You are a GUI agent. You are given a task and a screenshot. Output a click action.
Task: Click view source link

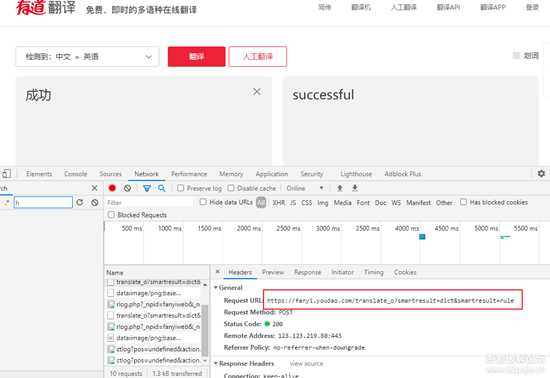pos(306,364)
